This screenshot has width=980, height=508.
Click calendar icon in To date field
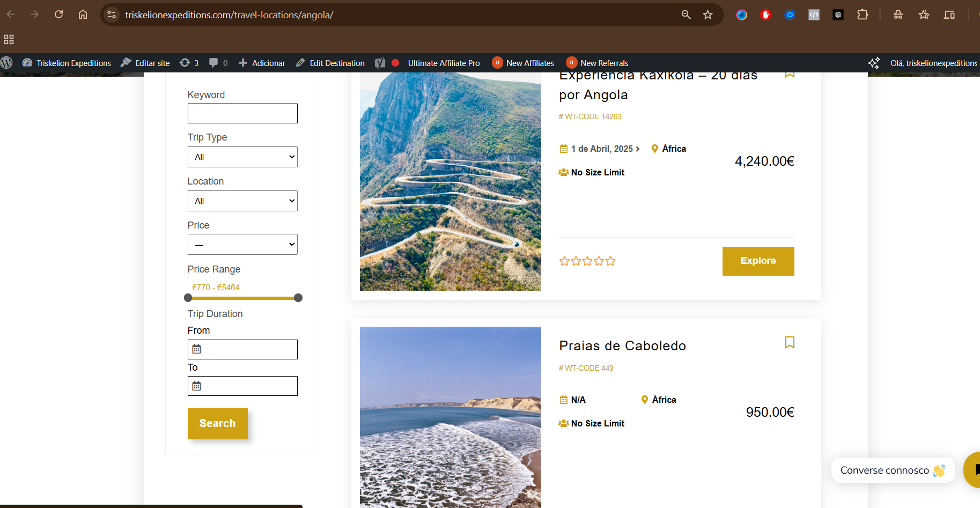[197, 386]
